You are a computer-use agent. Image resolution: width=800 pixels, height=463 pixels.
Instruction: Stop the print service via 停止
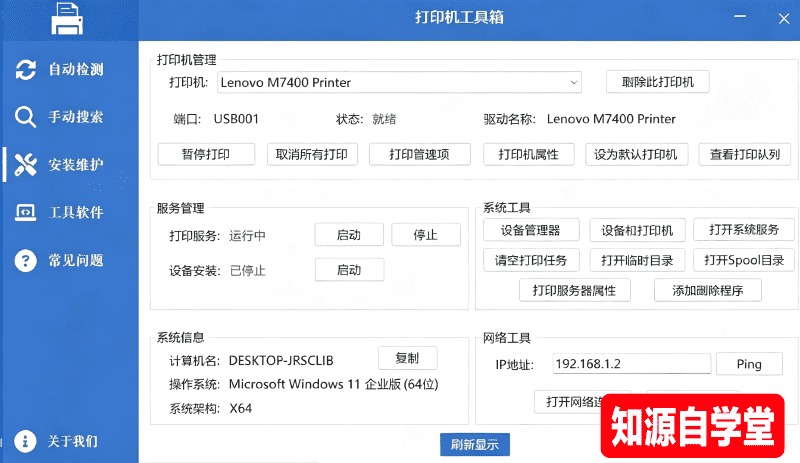pyautogui.click(x=426, y=235)
